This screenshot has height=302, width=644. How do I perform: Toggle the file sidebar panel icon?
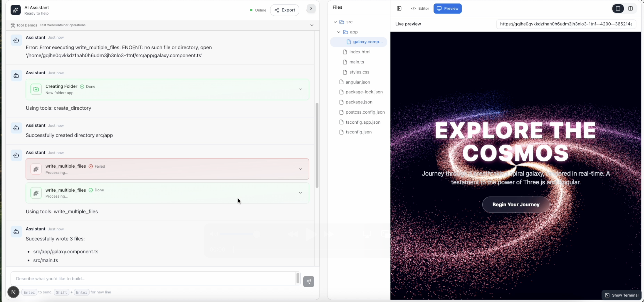click(399, 8)
